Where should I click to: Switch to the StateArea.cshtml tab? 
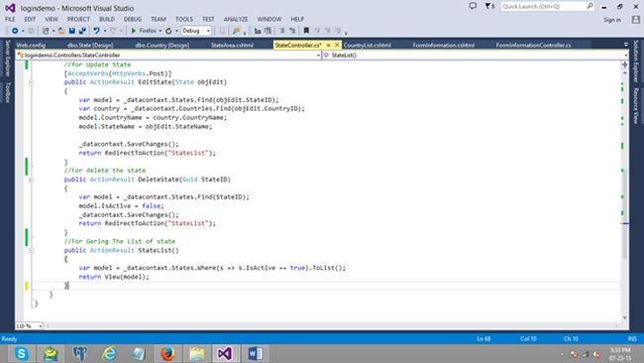[x=232, y=46]
